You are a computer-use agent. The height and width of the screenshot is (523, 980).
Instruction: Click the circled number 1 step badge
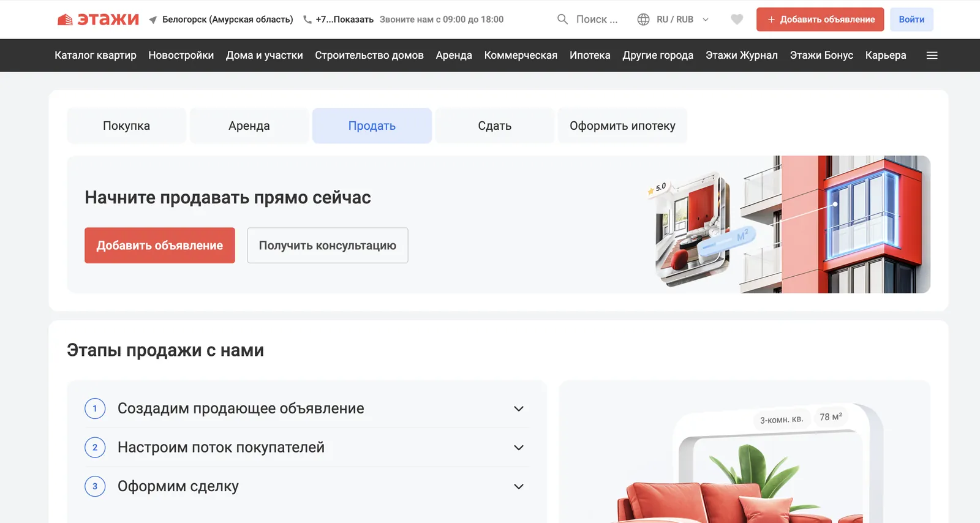95,408
